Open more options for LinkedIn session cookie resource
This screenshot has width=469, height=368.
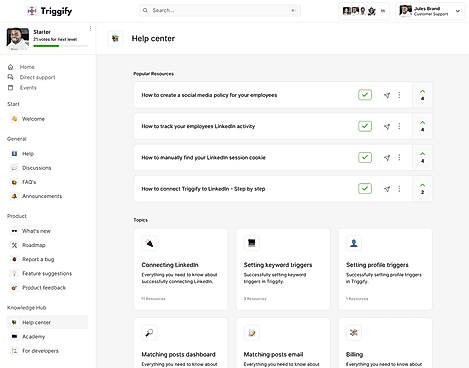(399, 157)
